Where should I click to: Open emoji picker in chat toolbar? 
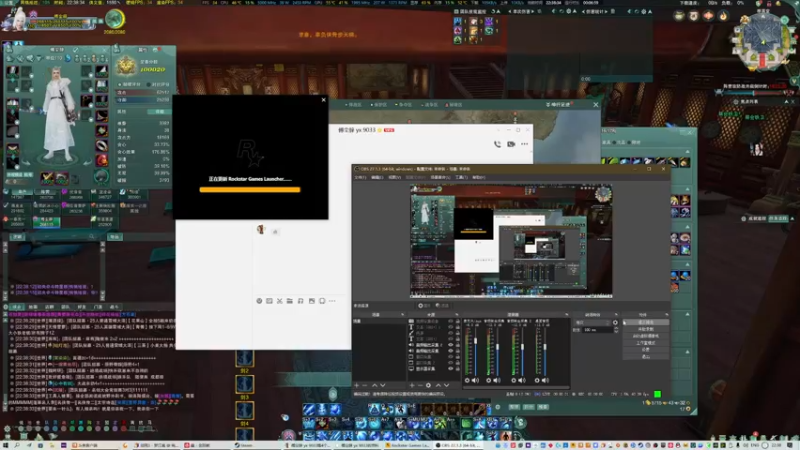259,301
